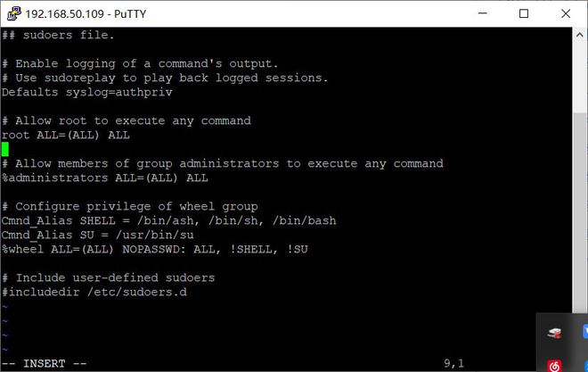The image size is (588, 372).
Task: Click the terminal's vertical scrollbar track
Action: coord(581,178)
